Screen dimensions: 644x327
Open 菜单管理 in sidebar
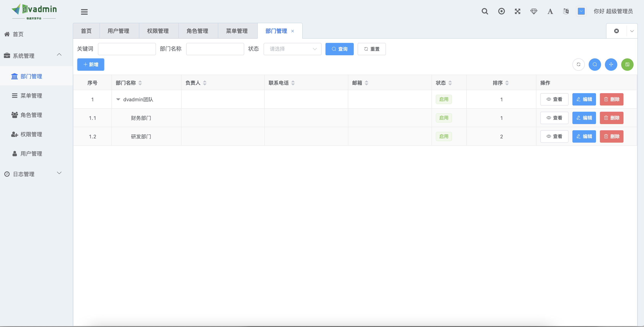pyautogui.click(x=36, y=96)
